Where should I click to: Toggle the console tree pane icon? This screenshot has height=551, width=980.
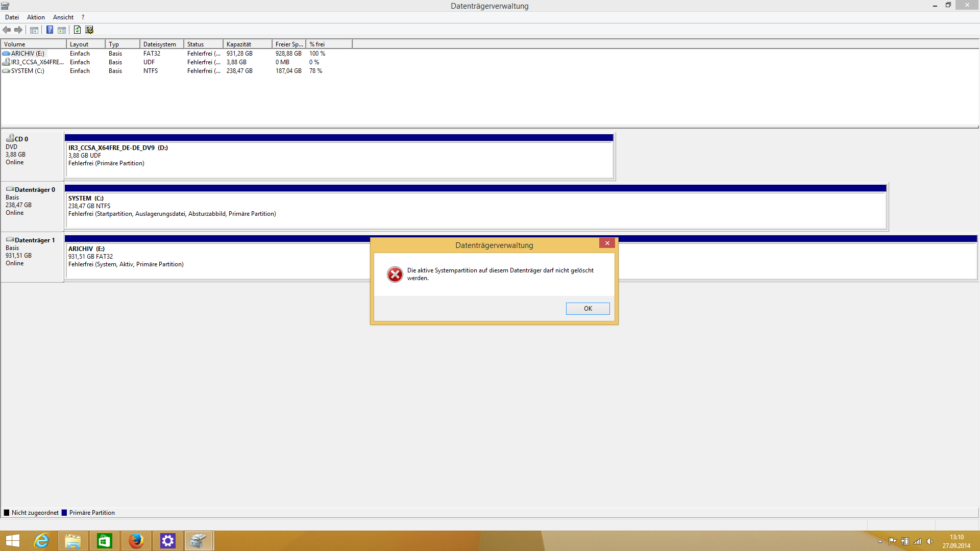34,30
